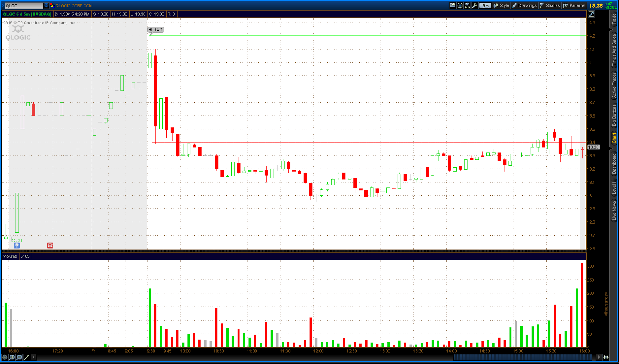Viewport: 619px width, 364px height.
Task: Click the time scrollbar left arrow
Action: point(34,357)
